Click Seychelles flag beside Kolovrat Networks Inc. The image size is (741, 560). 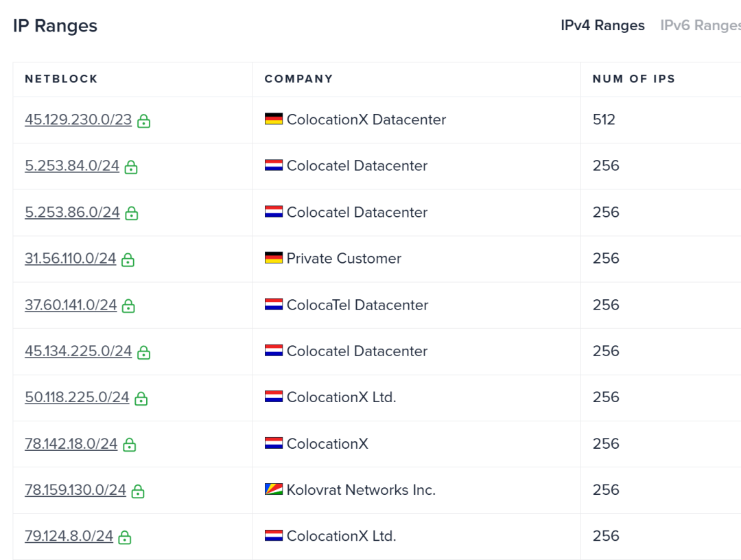[274, 489]
